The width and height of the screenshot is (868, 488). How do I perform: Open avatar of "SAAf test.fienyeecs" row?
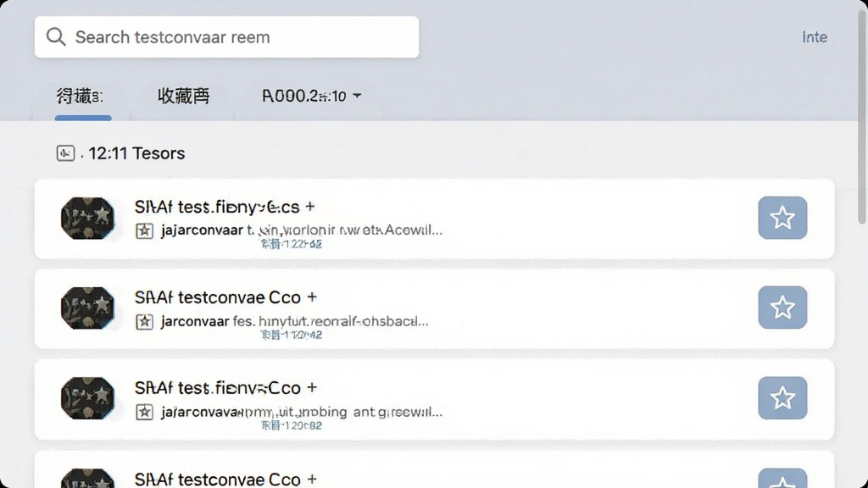[x=87, y=218]
